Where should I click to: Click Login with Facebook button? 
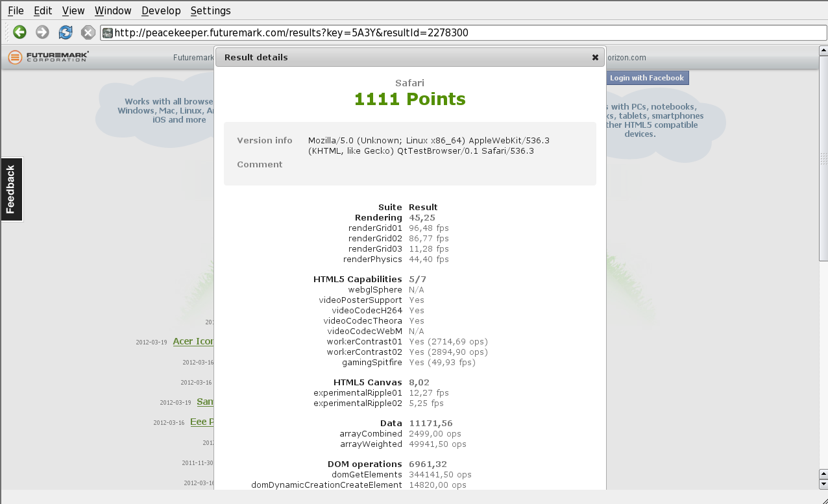click(x=646, y=78)
